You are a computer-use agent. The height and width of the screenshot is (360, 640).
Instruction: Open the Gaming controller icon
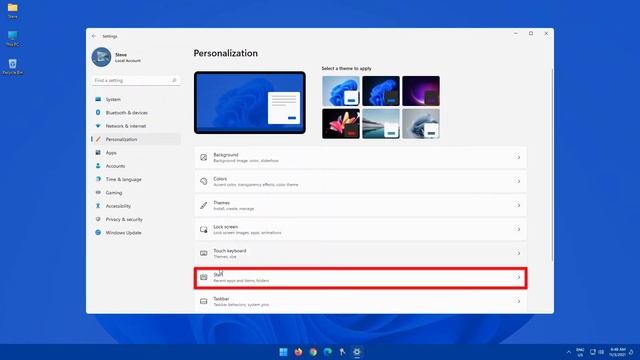point(98,192)
